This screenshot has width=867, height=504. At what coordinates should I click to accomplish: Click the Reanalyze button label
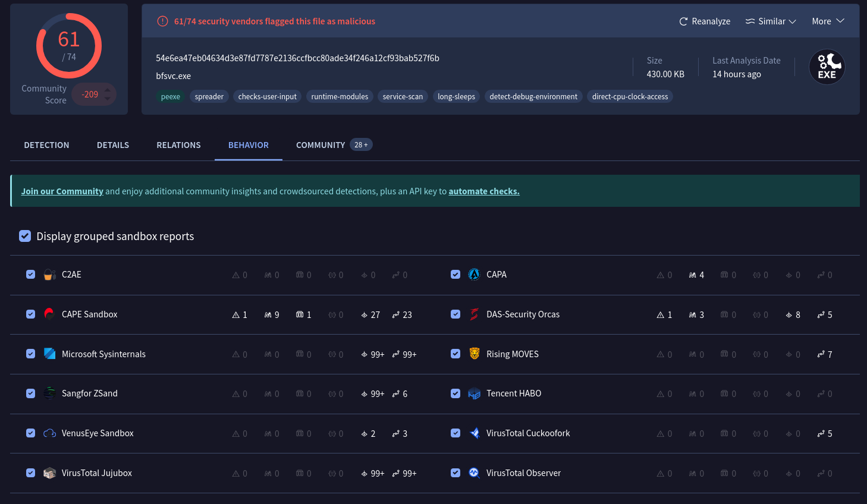711,21
